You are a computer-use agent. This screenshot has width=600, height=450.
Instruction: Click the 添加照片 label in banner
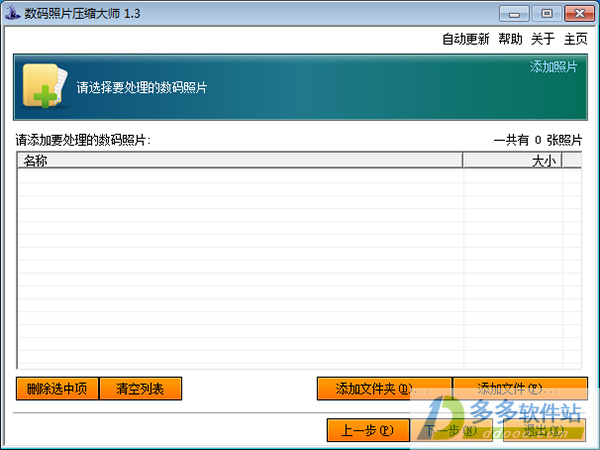point(553,67)
